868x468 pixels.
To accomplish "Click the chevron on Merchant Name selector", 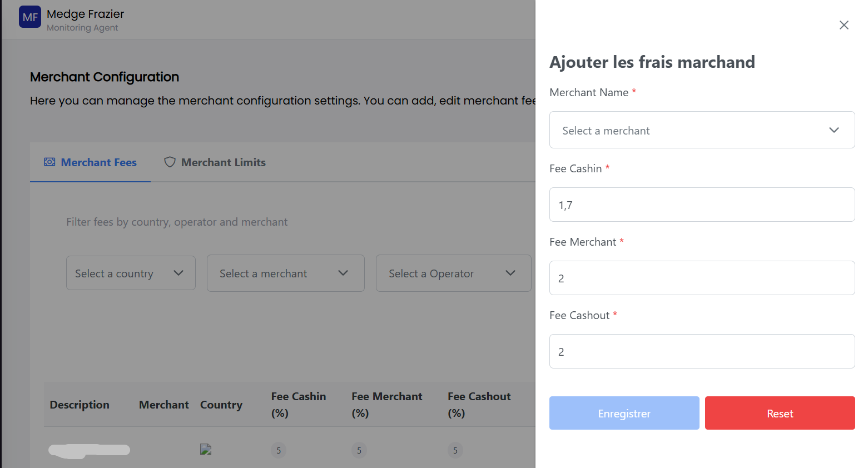I will point(834,130).
